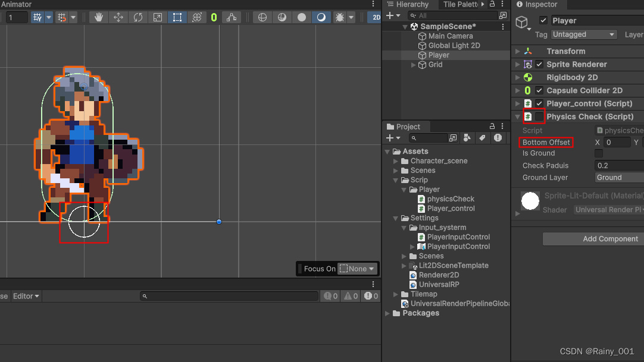
Task: Open Hierarchy search-in-window icon
Action: (503, 15)
